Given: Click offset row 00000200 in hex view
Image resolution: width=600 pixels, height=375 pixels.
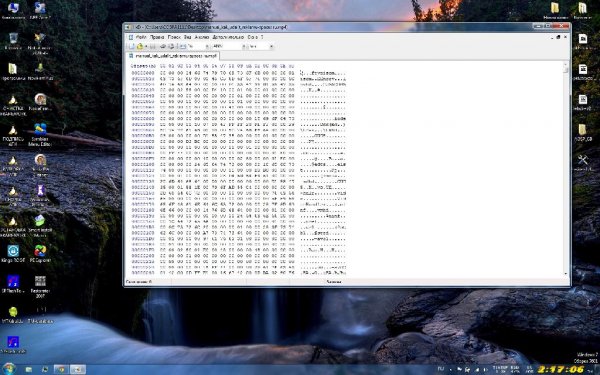Looking at the screenshot, I should pyautogui.click(x=143, y=256).
